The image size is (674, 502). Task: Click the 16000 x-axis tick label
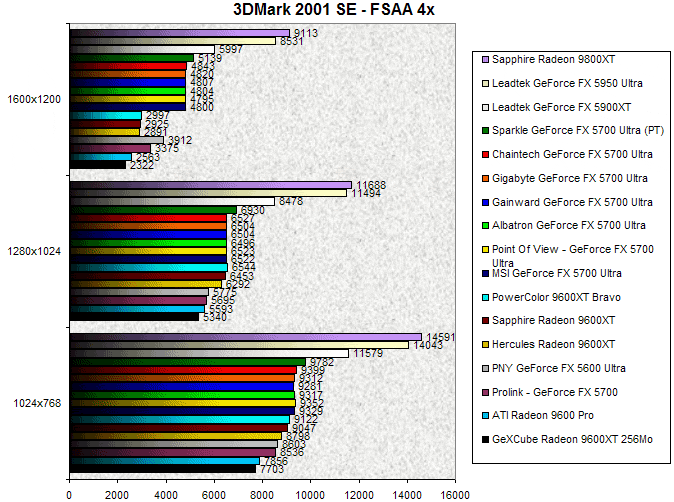455,495
